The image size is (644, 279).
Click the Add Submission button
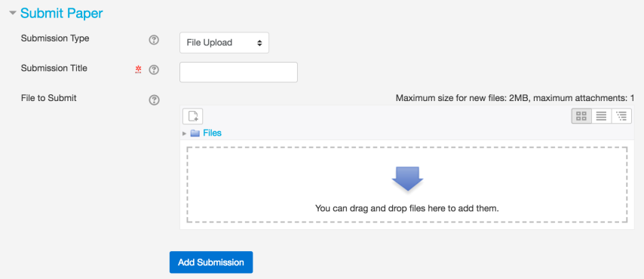pyautogui.click(x=211, y=262)
